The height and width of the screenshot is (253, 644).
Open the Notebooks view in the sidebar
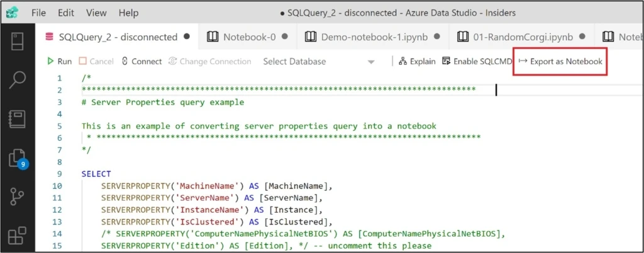point(17,119)
